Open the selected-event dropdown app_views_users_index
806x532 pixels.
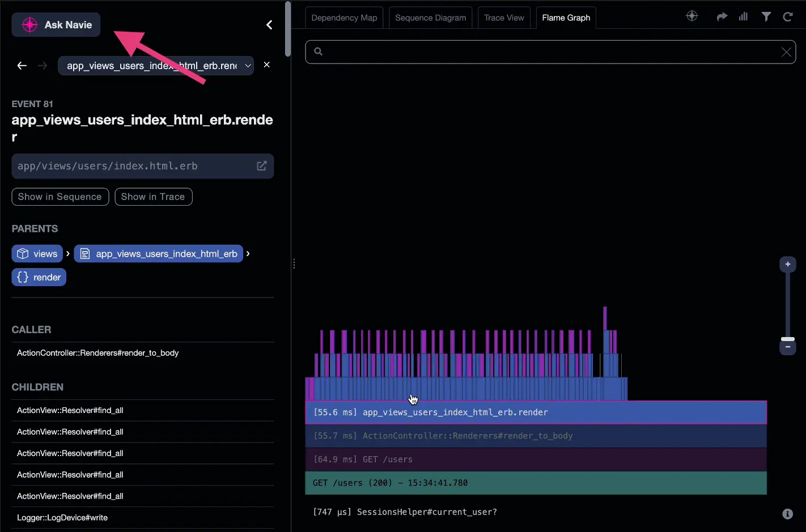click(x=156, y=66)
